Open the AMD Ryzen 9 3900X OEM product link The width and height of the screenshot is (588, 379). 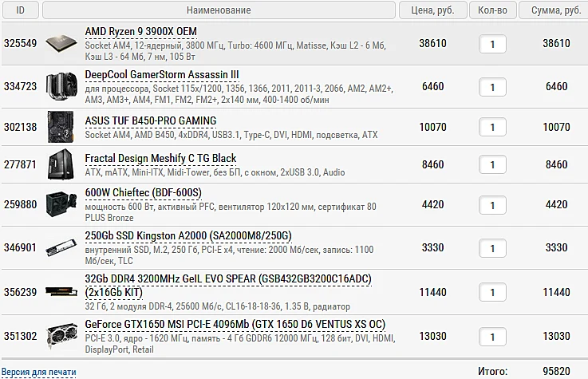point(140,31)
